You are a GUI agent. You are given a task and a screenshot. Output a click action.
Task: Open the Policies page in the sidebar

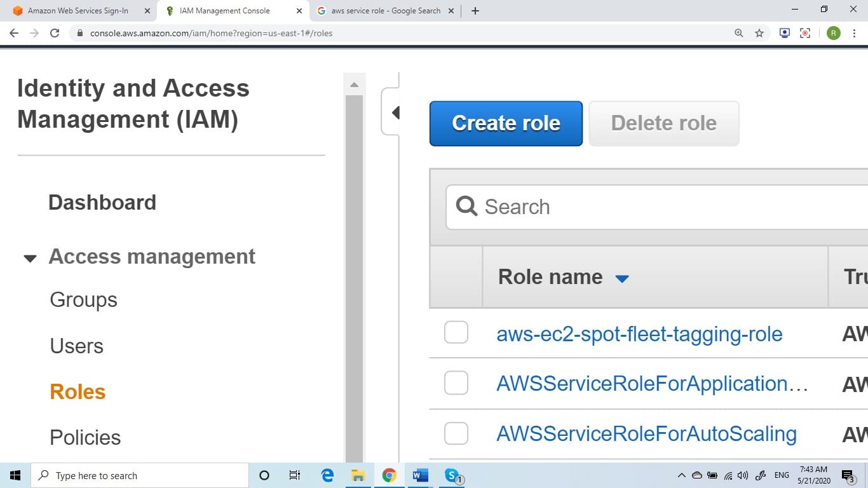(x=85, y=437)
